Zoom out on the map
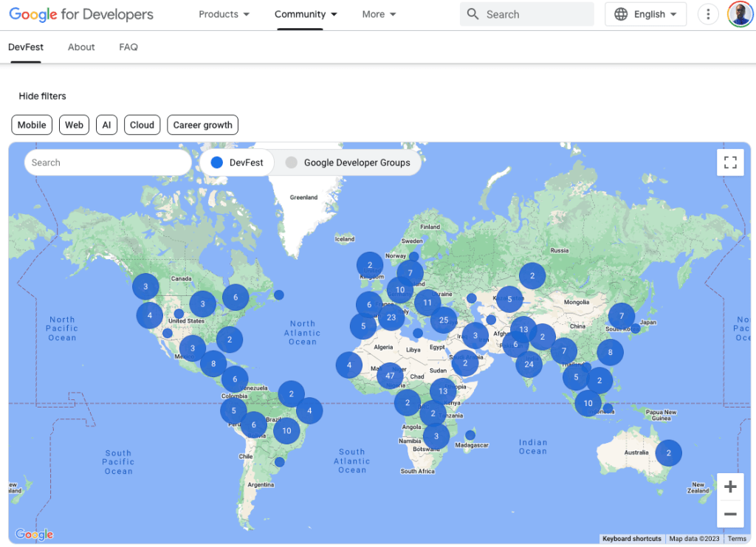The height and width of the screenshot is (547, 756). click(730, 514)
